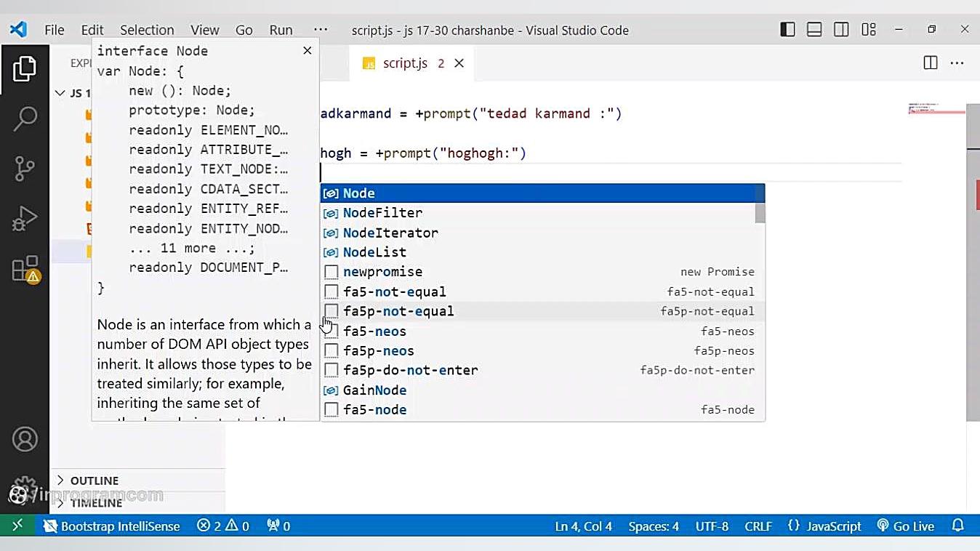The width and height of the screenshot is (980, 551).
Task: Switch to the script.js tab
Action: (411, 63)
